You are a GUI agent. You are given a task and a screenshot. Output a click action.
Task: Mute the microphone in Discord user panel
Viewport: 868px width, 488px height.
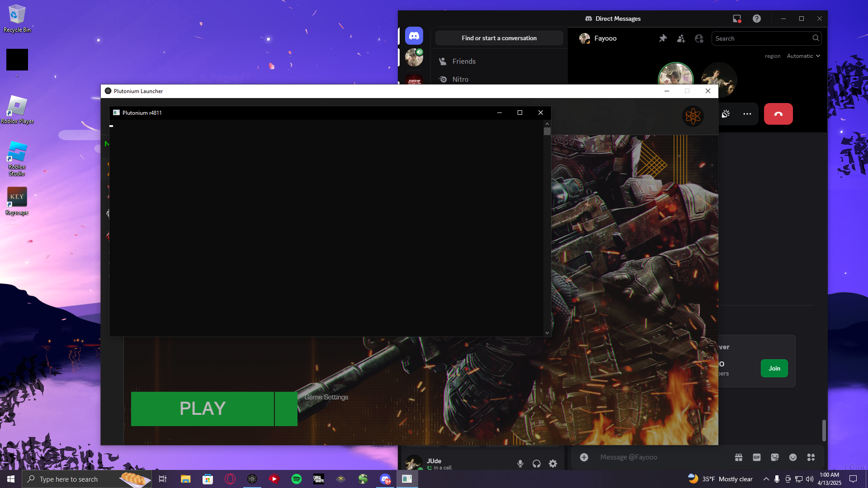(520, 464)
